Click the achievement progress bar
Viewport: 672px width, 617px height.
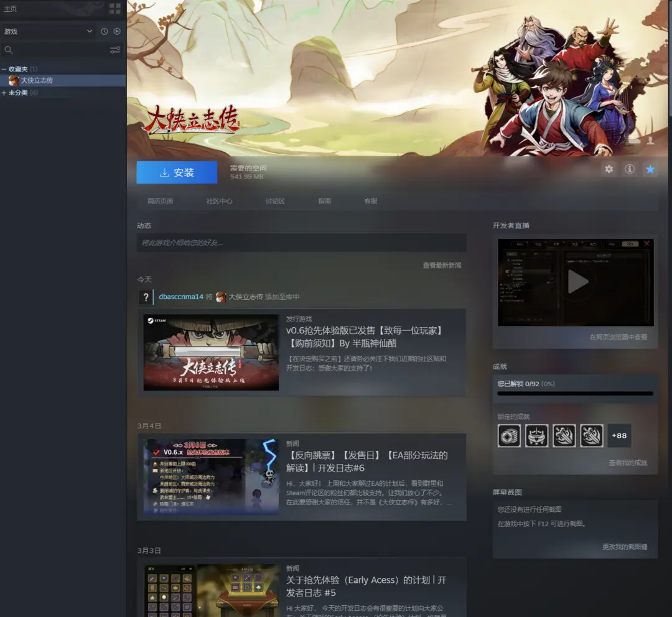click(x=575, y=393)
